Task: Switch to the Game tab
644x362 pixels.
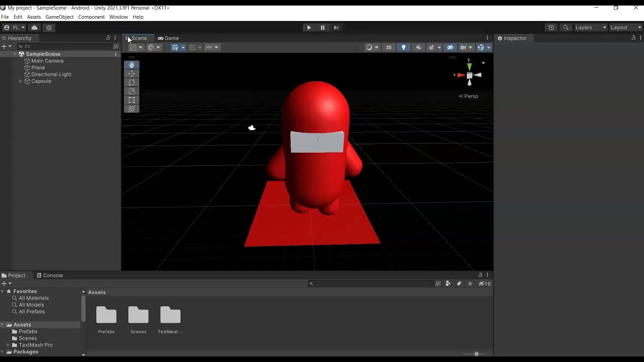Action: (x=168, y=38)
